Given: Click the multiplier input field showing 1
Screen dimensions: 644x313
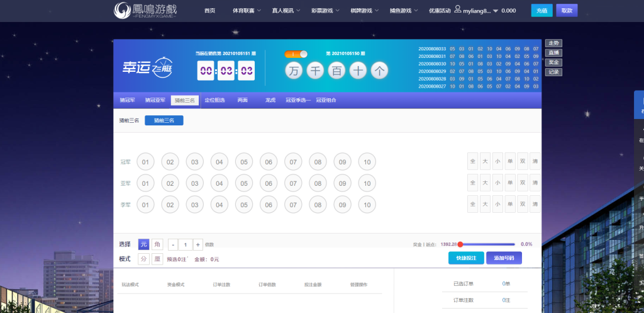Looking at the screenshot, I should coord(186,244).
